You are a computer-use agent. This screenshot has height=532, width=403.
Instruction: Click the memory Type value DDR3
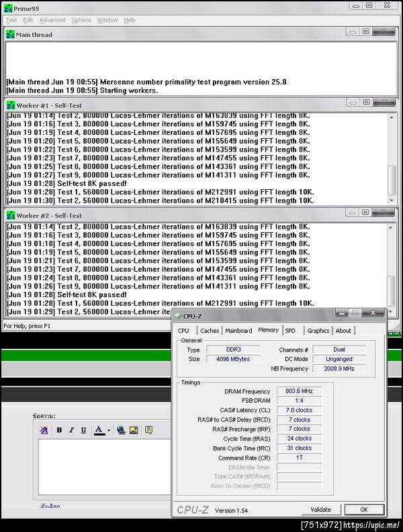click(x=234, y=350)
